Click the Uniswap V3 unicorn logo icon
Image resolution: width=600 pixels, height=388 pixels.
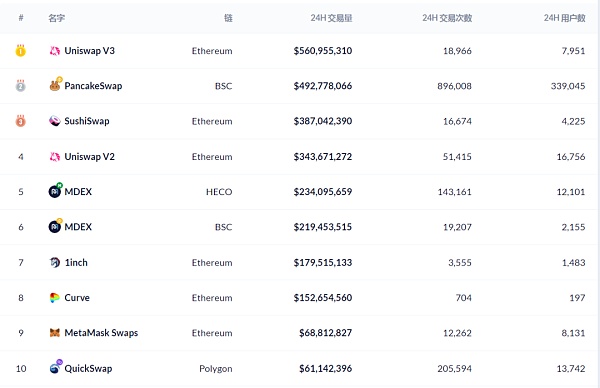55,51
